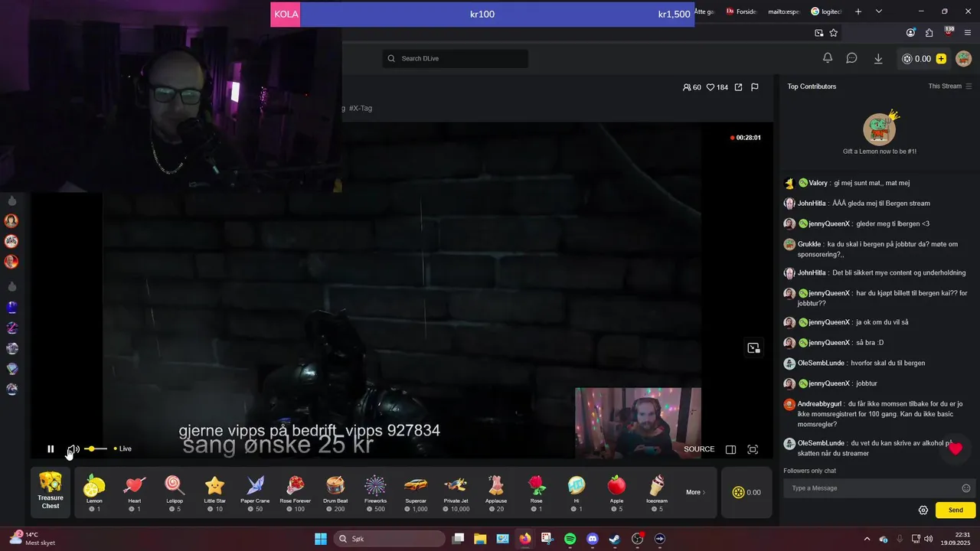This screenshot has height=551, width=980.
Task: Open the uBlock extension with 130 badge
Action: [949, 32]
